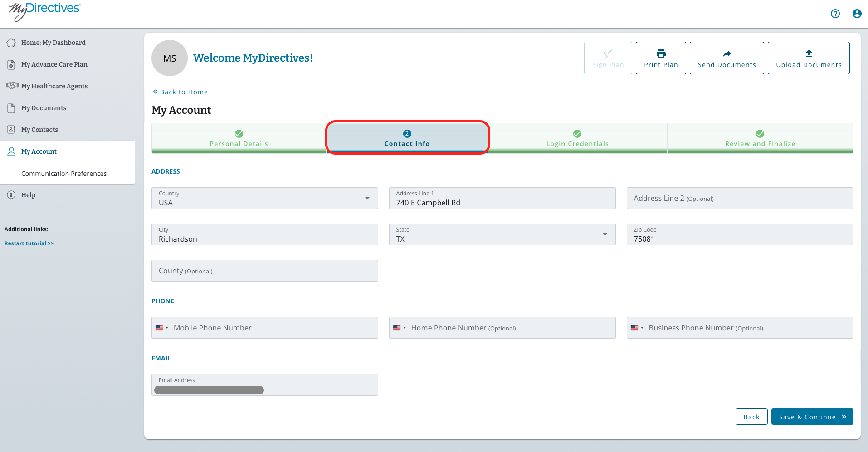The height and width of the screenshot is (452, 868).
Task: Click the City field showing Richardson
Action: pyautogui.click(x=265, y=234)
